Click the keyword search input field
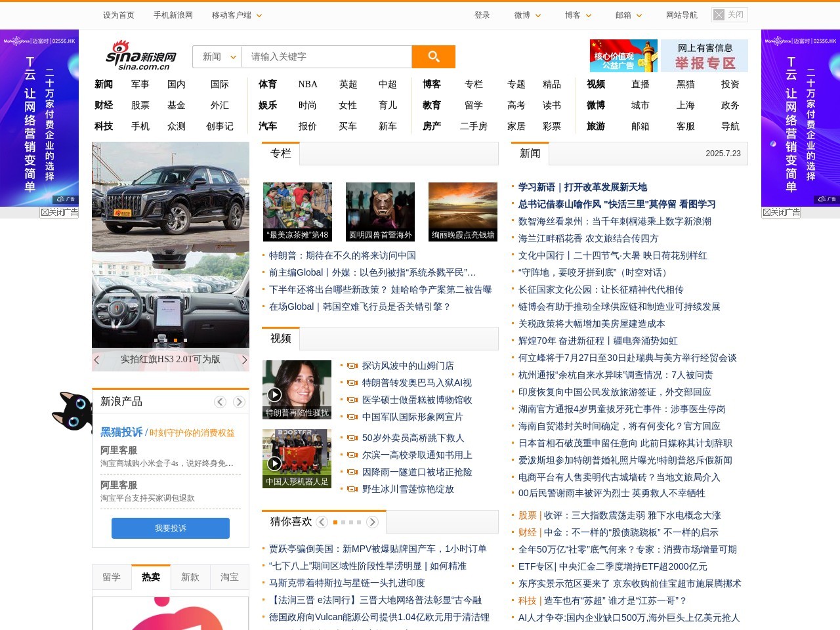This screenshot has width=840, height=630. pos(326,57)
